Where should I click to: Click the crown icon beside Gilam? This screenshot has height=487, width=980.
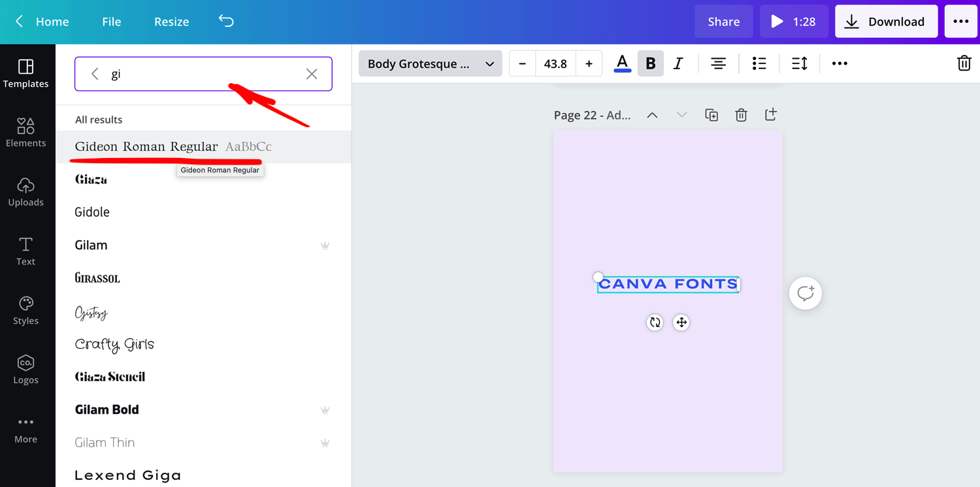coord(325,245)
